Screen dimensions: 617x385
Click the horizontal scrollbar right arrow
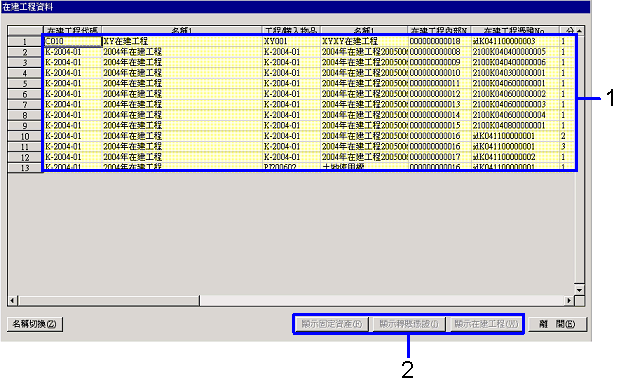tap(569, 301)
